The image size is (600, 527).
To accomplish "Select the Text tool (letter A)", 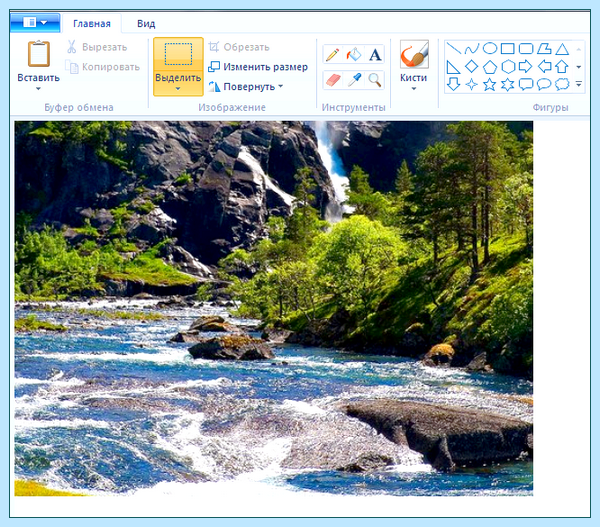I will coord(375,55).
